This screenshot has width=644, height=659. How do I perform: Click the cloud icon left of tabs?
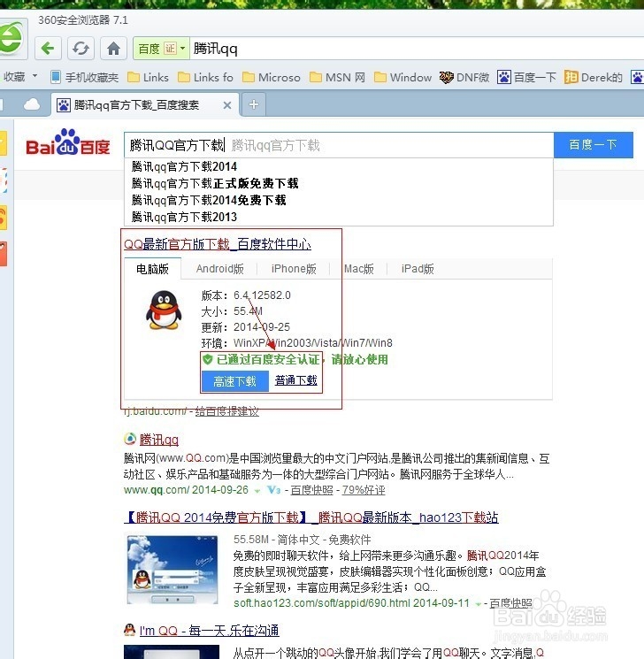(32, 104)
